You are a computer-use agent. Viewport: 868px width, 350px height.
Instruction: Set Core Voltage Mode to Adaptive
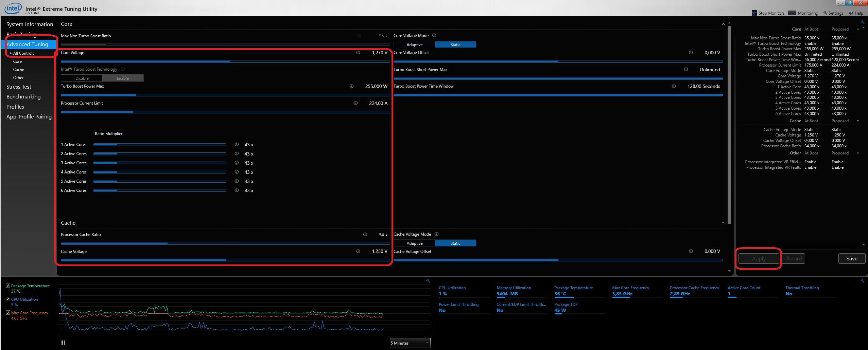pyautogui.click(x=414, y=45)
